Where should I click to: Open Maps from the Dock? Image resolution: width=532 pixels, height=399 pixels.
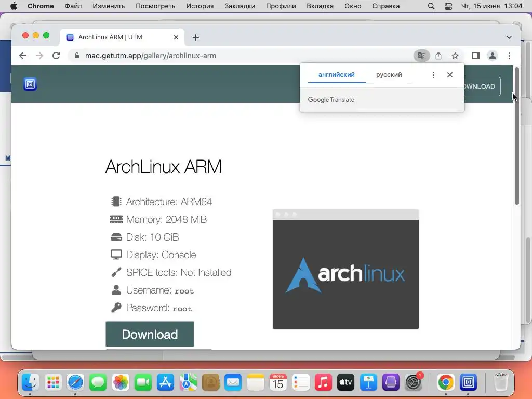(x=188, y=382)
